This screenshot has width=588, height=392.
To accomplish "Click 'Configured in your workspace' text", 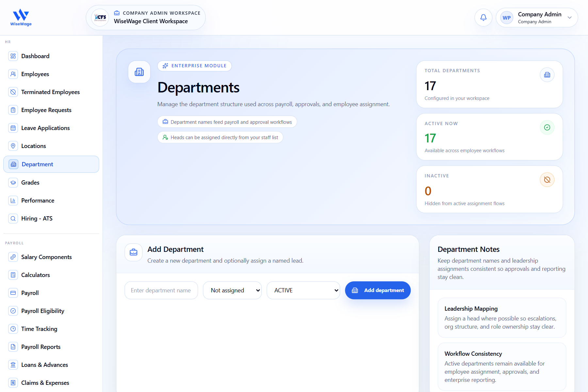I will [457, 98].
